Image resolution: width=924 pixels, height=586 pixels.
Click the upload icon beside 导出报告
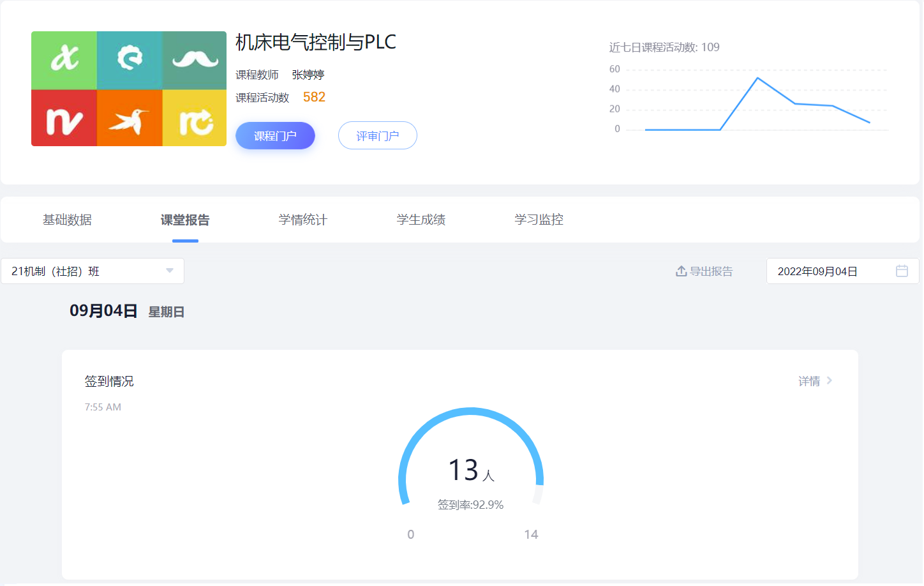pyautogui.click(x=681, y=271)
